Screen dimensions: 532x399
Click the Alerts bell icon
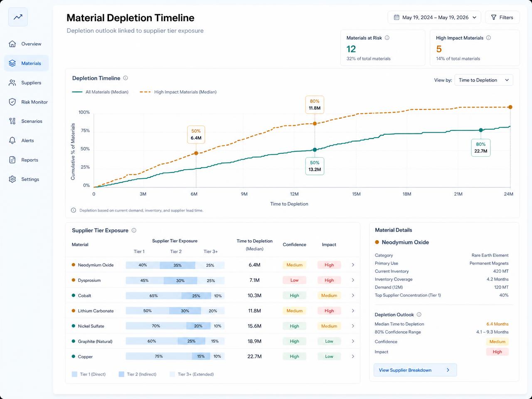coord(12,140)
